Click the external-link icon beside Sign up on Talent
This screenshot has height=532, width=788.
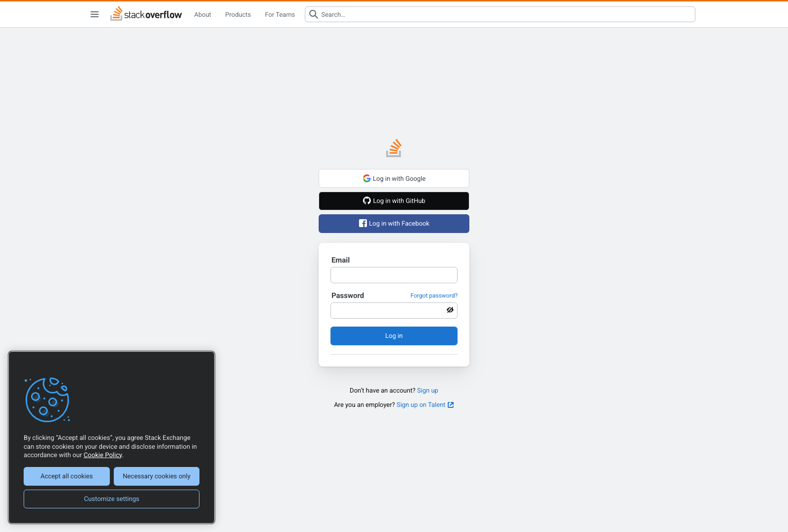click(450, 404)
